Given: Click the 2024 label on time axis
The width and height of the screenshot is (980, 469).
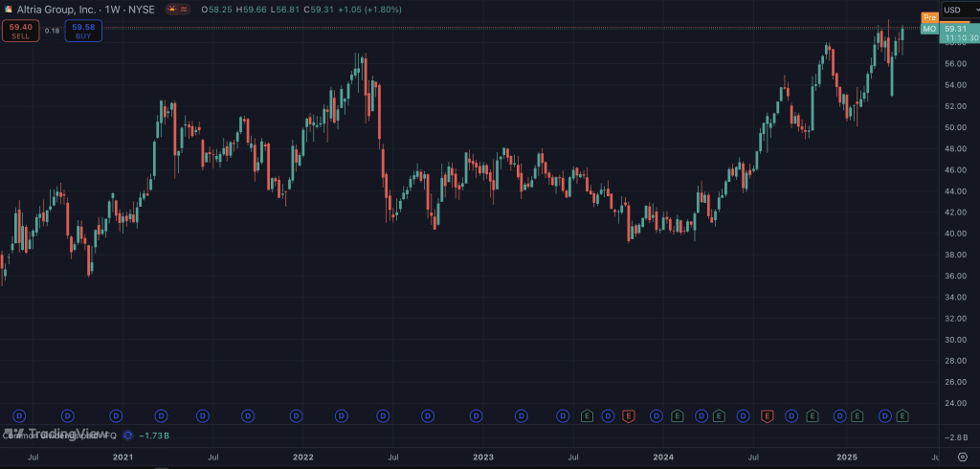Looking at the screenshot, I should click(664, 458).
